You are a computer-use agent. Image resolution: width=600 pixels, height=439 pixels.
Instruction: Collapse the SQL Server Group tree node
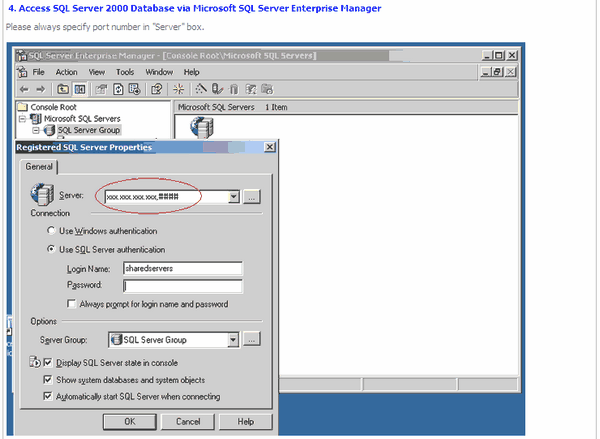click(x=36, y=130)
